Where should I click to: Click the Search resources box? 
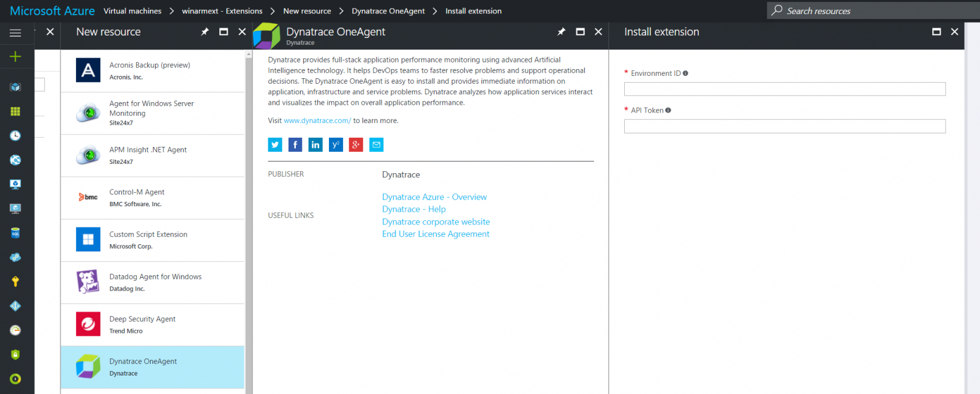tap(873, 10)
